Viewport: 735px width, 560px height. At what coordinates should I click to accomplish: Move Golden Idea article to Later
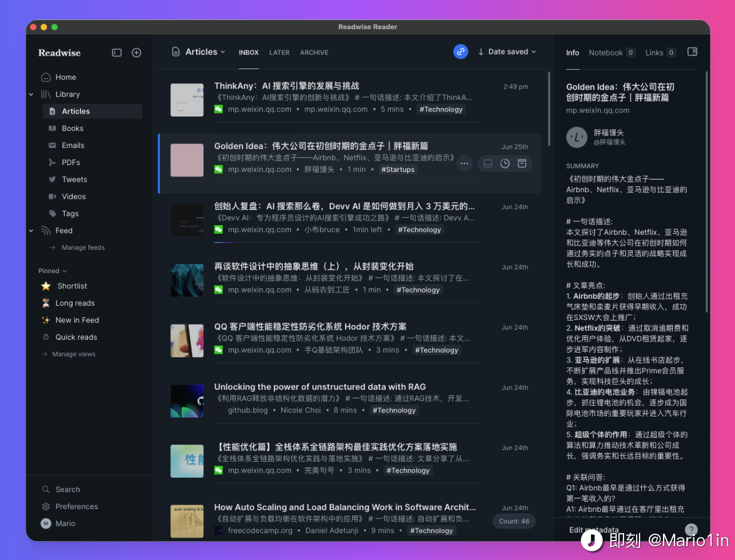click(x=505, y=163)
